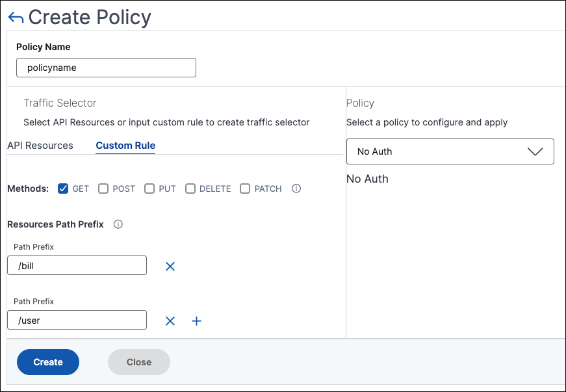This screenshot has height=392, width=566.
Task: Click the Create Policy page title
Action: 90,17
